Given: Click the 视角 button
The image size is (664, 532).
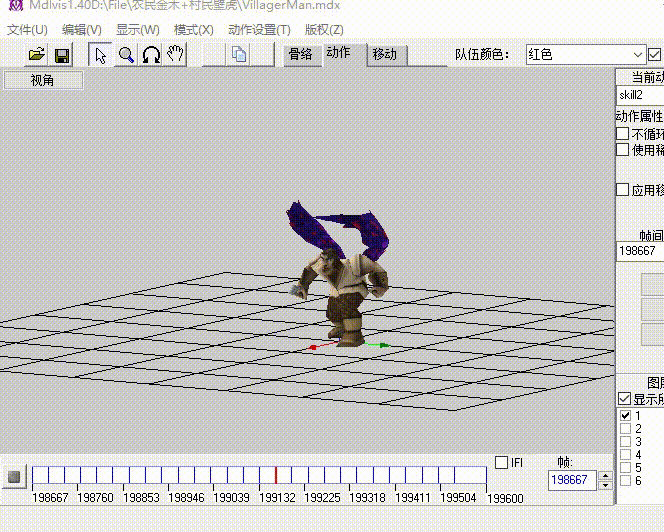Looking at the screenshot, I should coord(43,80).
